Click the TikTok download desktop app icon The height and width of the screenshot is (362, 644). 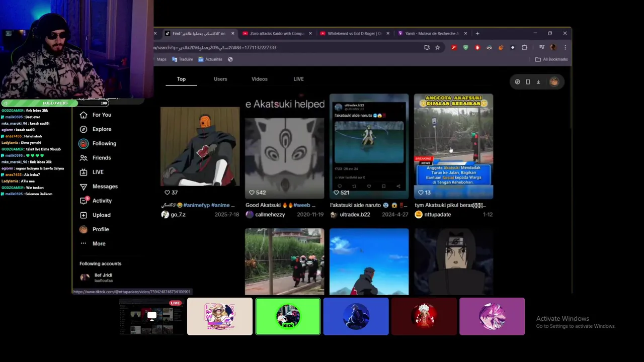pos(538,82)
